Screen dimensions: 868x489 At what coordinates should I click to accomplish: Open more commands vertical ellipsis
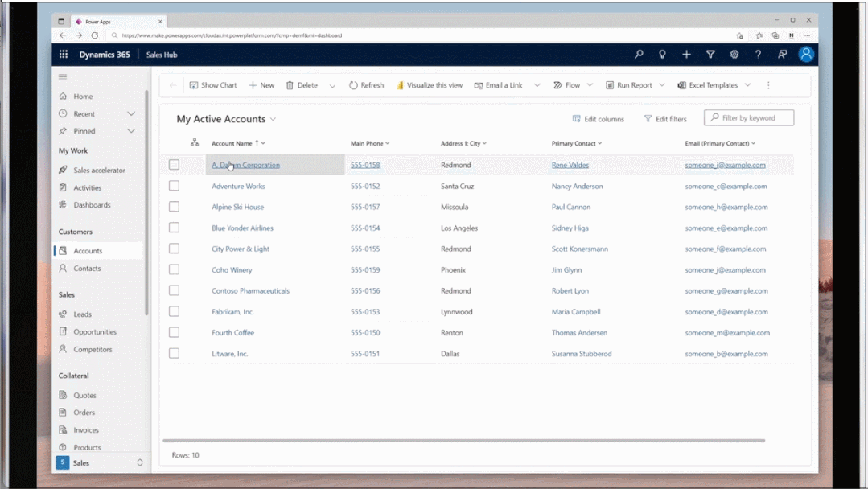point(767,85)
